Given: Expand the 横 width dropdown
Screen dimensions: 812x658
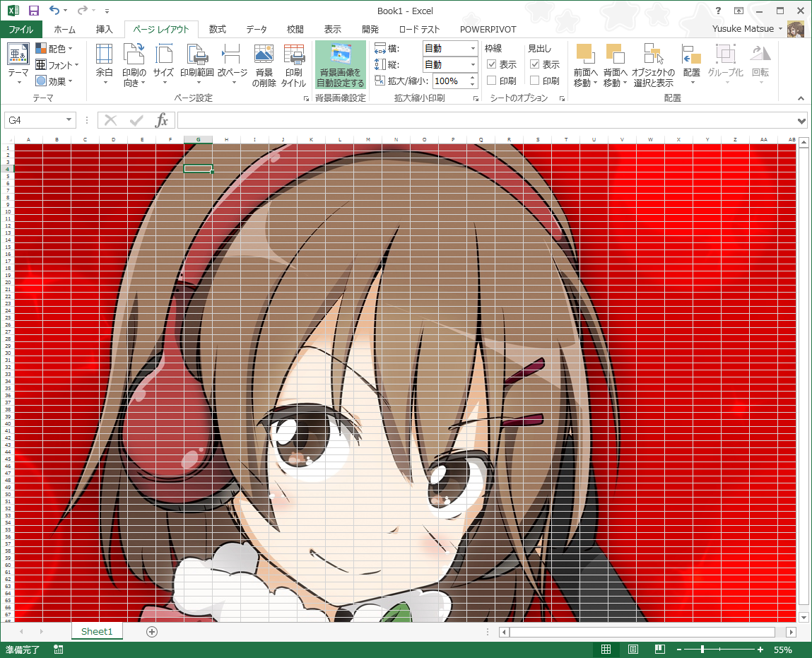Looking at the screenshot, I should (473, 48).
